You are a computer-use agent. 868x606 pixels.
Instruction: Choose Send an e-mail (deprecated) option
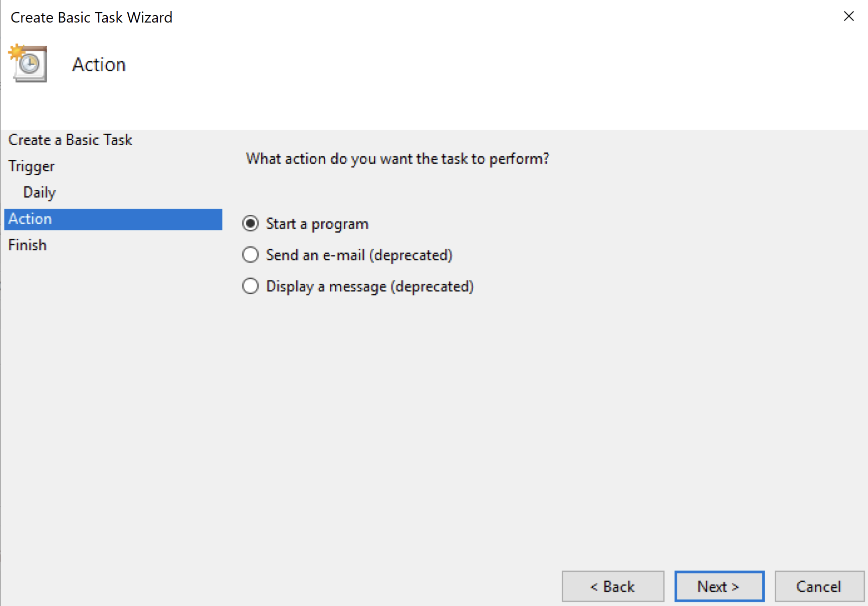click(x=251, y=255)
